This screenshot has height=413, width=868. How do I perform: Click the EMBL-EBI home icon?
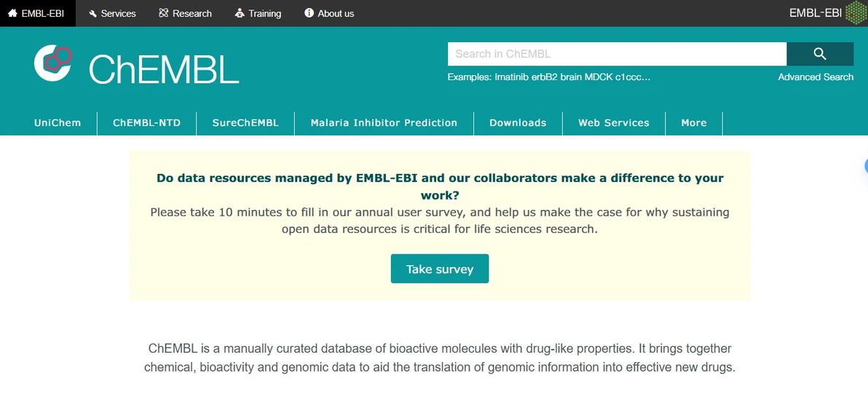(x=12, y=13)
